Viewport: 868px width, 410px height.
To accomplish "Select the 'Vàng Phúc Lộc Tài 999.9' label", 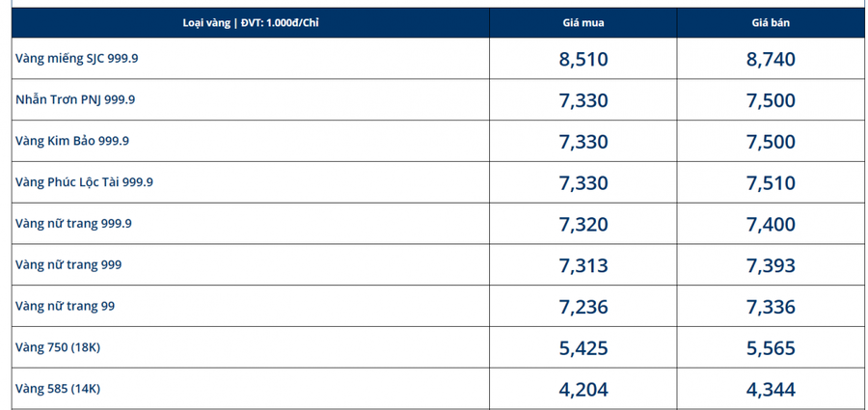I will point(84,182).
